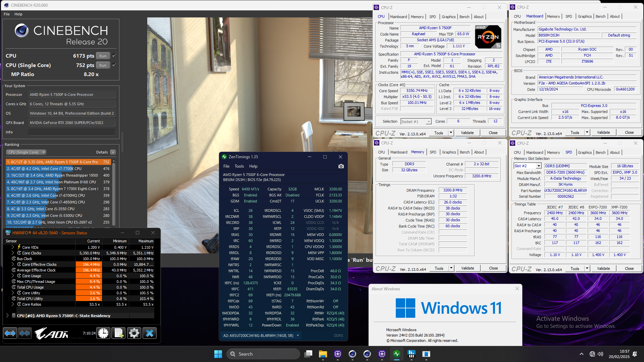Click HWiNFO expand layout blue arrows button

(x=10, y=333)
